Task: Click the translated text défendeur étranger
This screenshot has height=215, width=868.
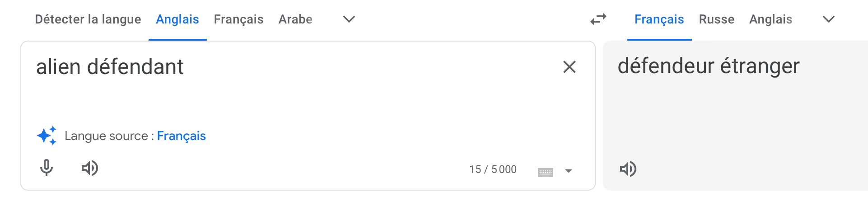Action: (x=708, y=66)
